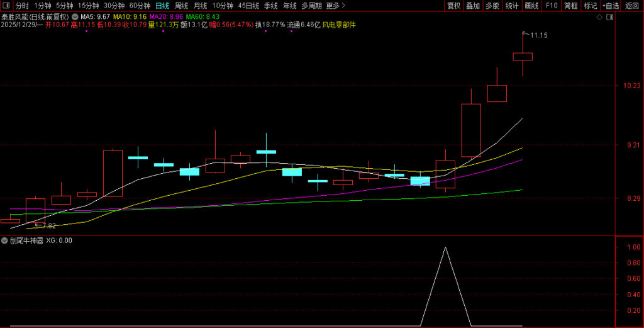Open the 画线 drawing tools
Image resolution: width=644 pixels, height=328 pixels.
click(531, 6)
